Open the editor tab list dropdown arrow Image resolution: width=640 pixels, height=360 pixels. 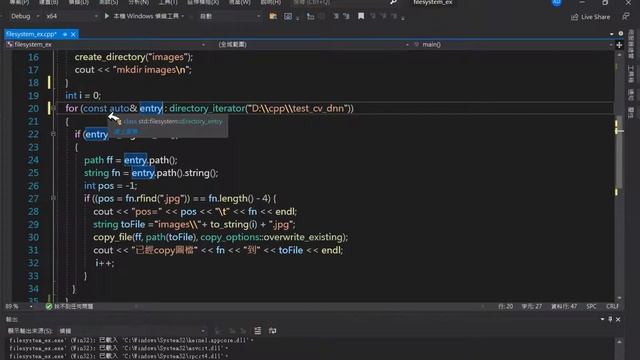pyautogui.click(x=611, y=34)
